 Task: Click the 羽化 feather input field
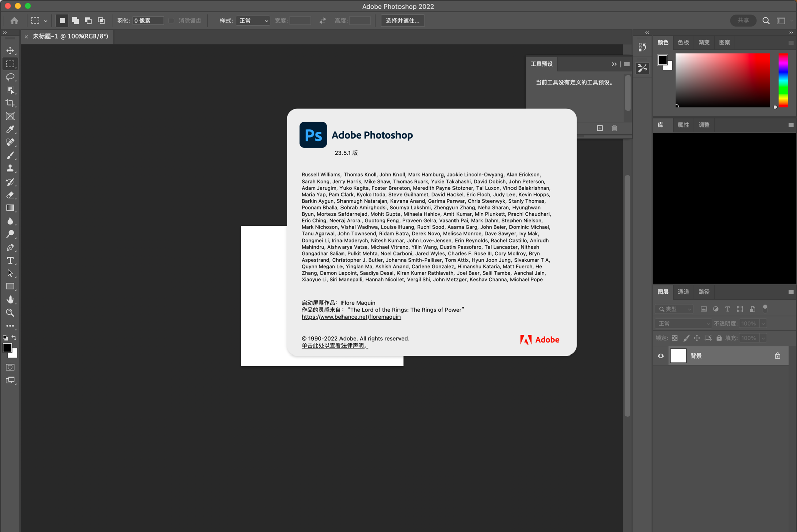[148, 21]
